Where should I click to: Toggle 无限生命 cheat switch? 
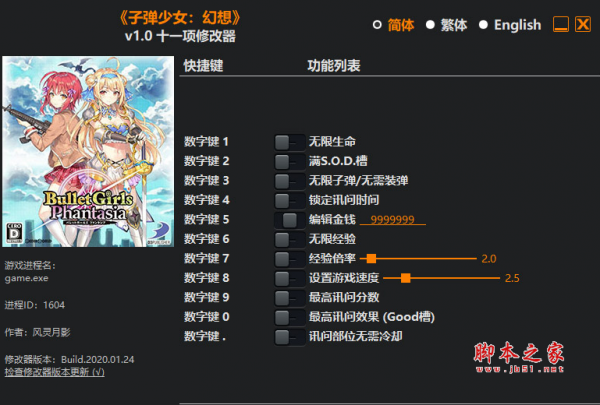290,142
